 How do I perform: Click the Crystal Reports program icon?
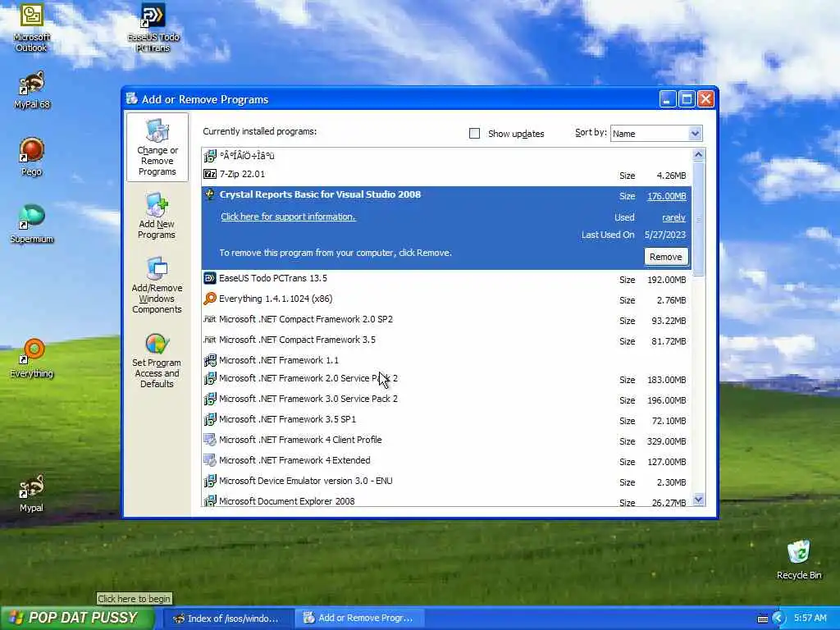click(210, 194)
